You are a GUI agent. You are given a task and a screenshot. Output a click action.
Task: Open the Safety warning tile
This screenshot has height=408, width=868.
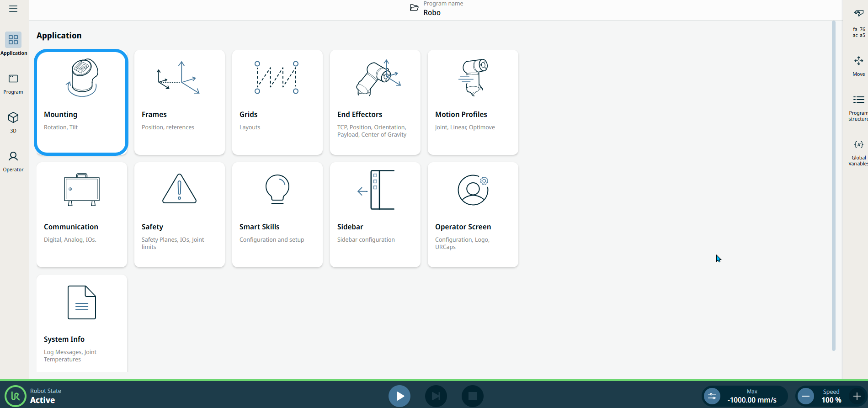point(179,215)
